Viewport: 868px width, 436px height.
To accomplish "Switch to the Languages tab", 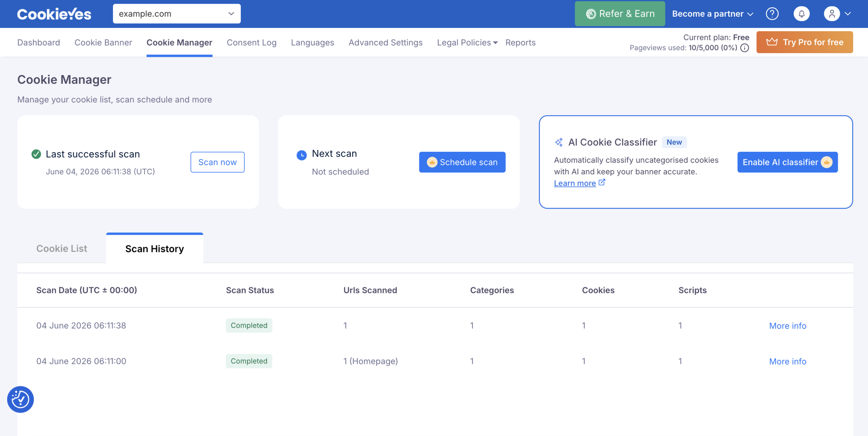I will [x=313, y=42].
